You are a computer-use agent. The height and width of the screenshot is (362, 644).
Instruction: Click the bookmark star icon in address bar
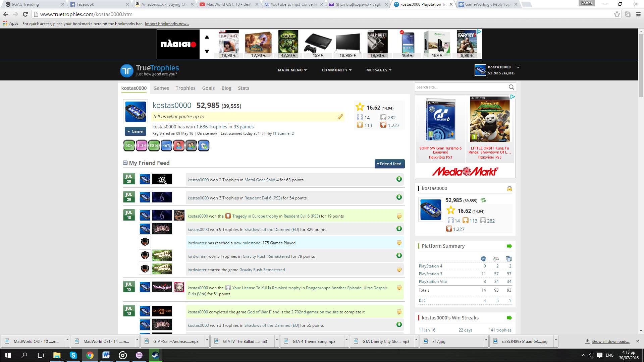(x=617, y=14)
